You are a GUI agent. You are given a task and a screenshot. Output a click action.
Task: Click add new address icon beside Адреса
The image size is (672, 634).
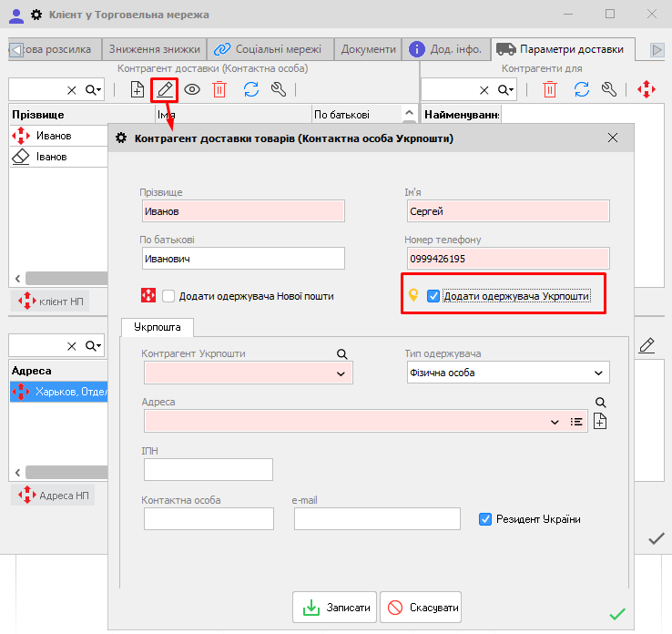click(599, 421)
